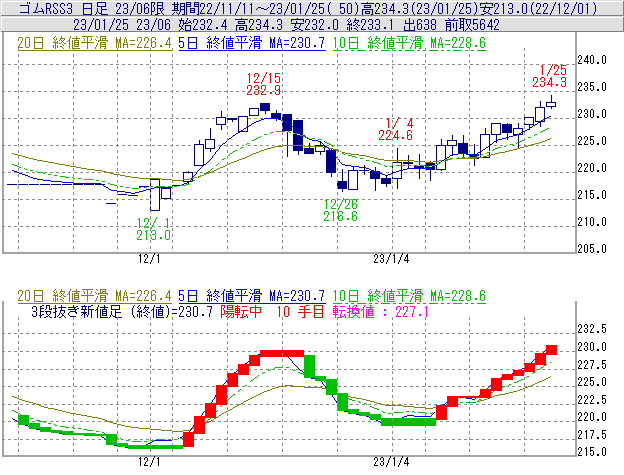
Task: Click the 12/ 1 213.0 low annotation
Action: 154,229
